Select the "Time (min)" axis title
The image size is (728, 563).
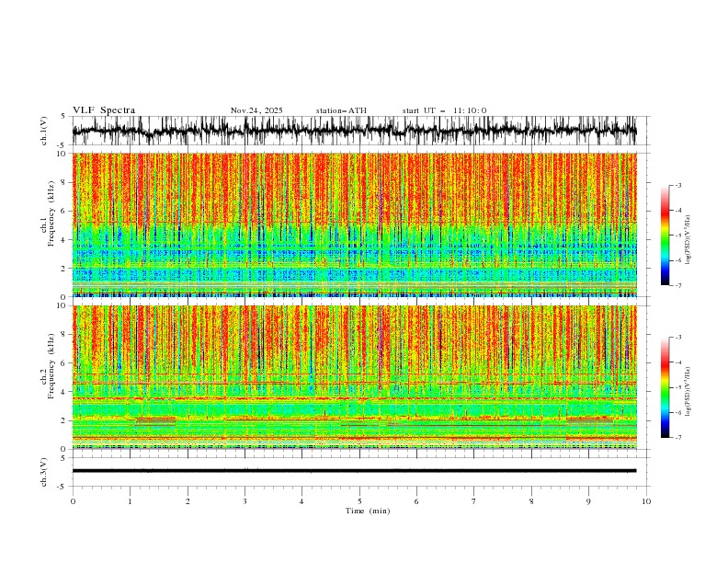[368, 511]
